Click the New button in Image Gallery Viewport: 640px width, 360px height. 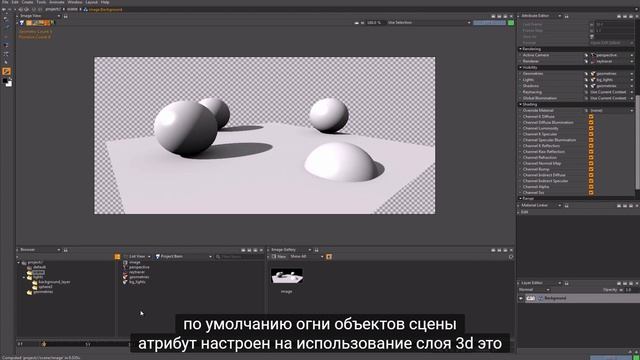pos(279,257)
